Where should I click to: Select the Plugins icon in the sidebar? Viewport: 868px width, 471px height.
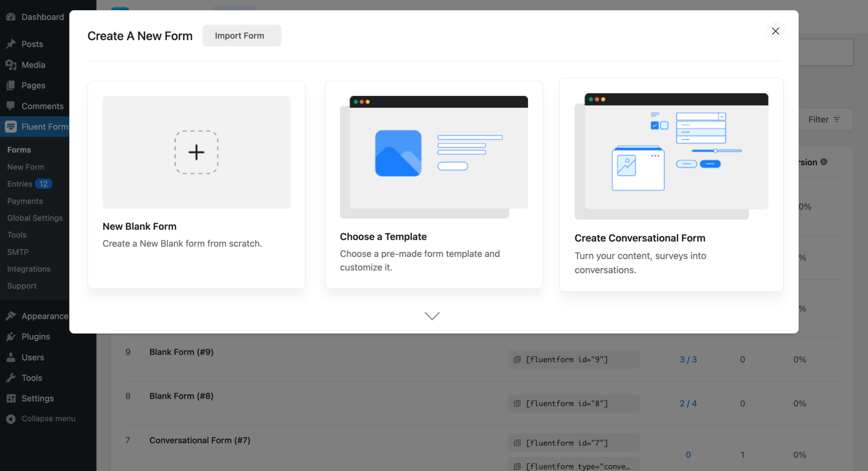[x=11, y=336]
